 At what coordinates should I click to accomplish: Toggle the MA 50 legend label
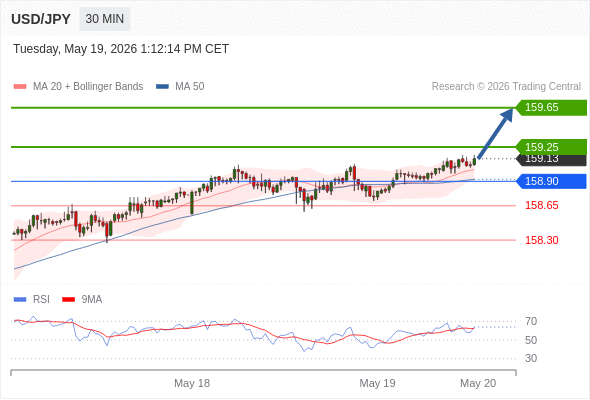190,87
